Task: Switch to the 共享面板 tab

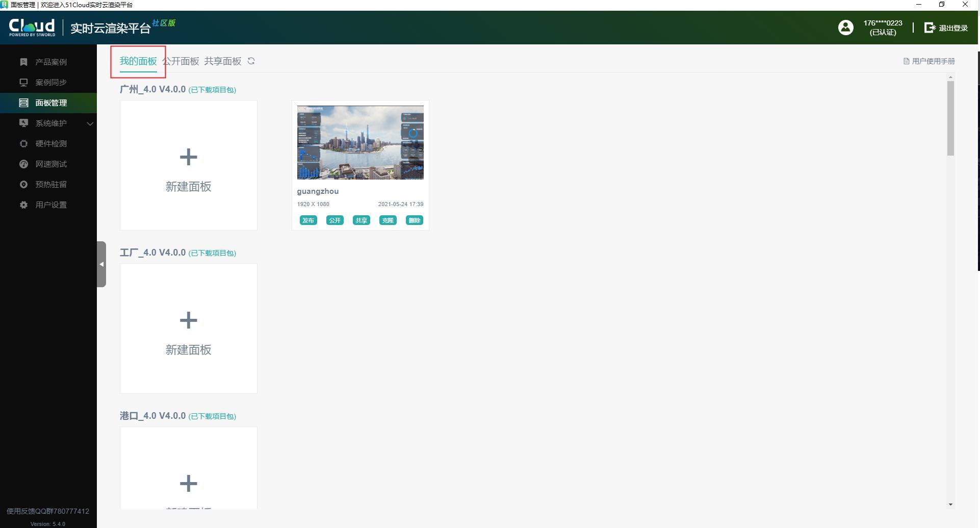Action: click(223, 61)
